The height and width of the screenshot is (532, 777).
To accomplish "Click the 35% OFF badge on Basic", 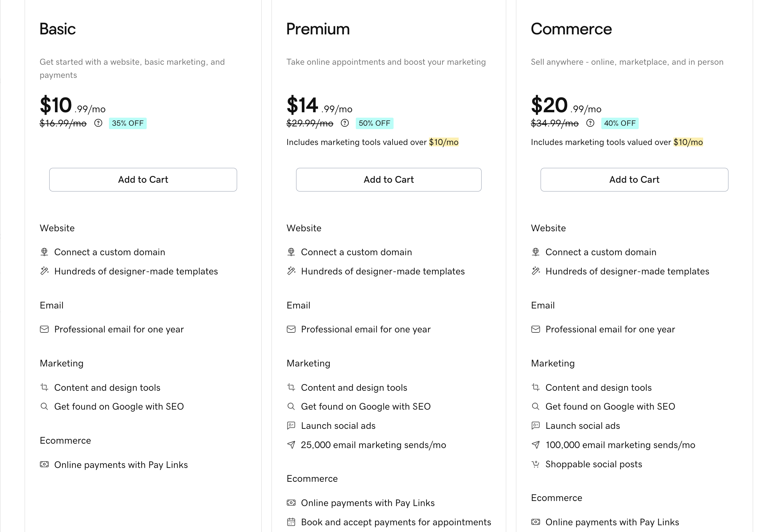I will pos(127,123).
